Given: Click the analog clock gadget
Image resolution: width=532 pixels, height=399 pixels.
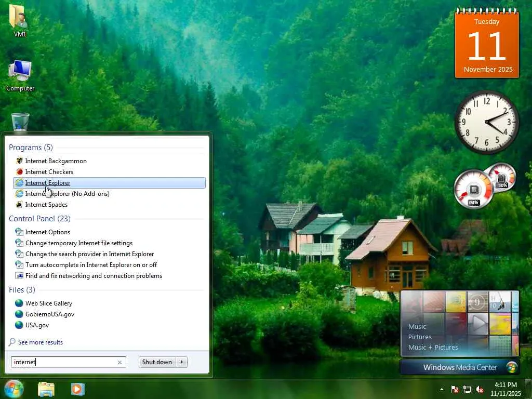Looking at the screenshot, I should click(x=486, y=122).
